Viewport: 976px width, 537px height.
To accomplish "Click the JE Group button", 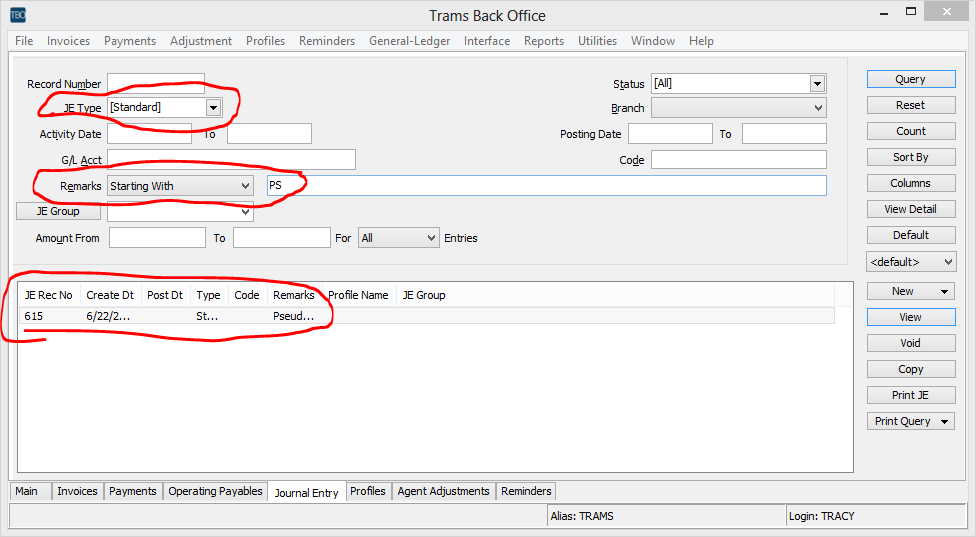I will [60, 211].
